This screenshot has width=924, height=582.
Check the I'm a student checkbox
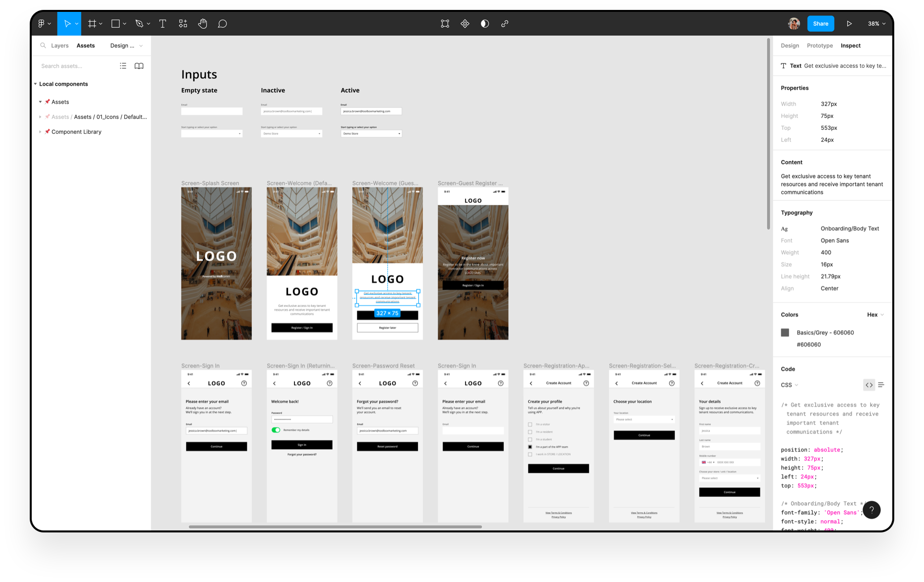tap(530, 439)
